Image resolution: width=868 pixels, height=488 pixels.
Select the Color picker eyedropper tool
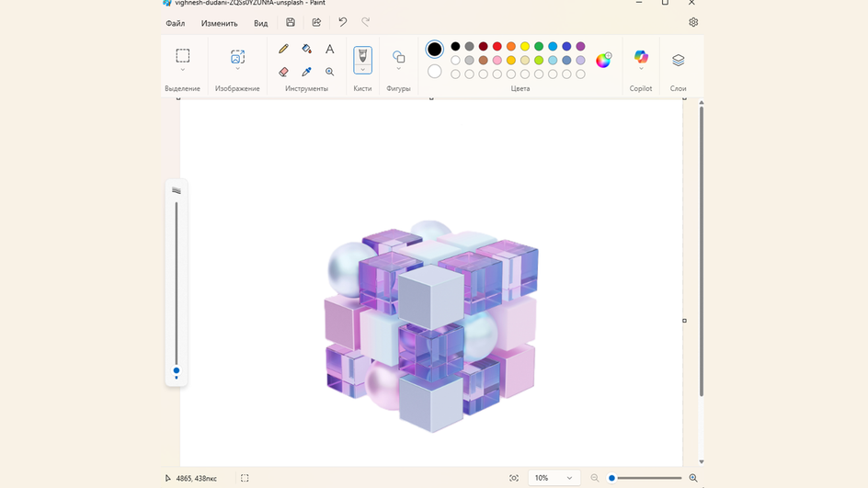click(307, 72)
